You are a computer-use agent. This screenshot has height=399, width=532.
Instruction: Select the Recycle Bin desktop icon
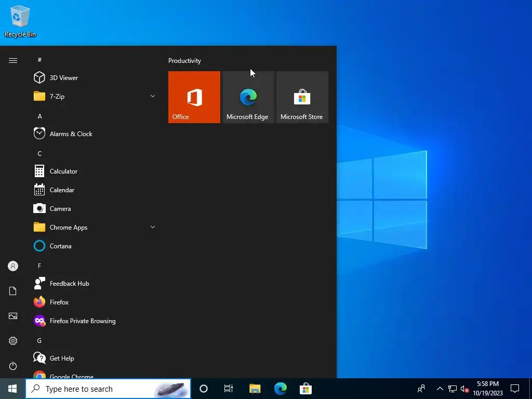tap(20, 21)
